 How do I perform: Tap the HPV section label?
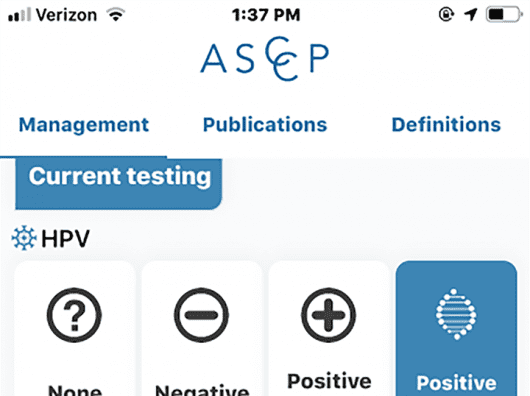pos(65,239)
